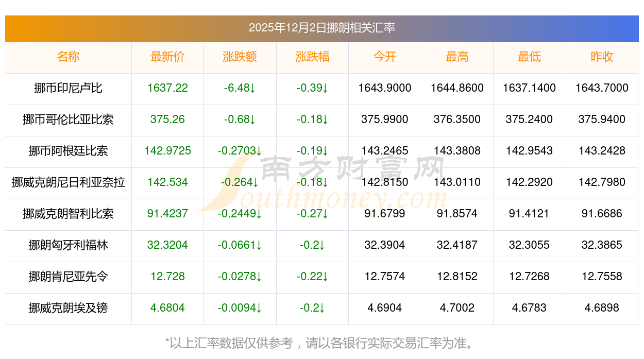Image resolution: width=644 pixels, height=359 pixels.
Task: Click the exchange rate disclaimer footnote
Action: (x=321, y=343)
